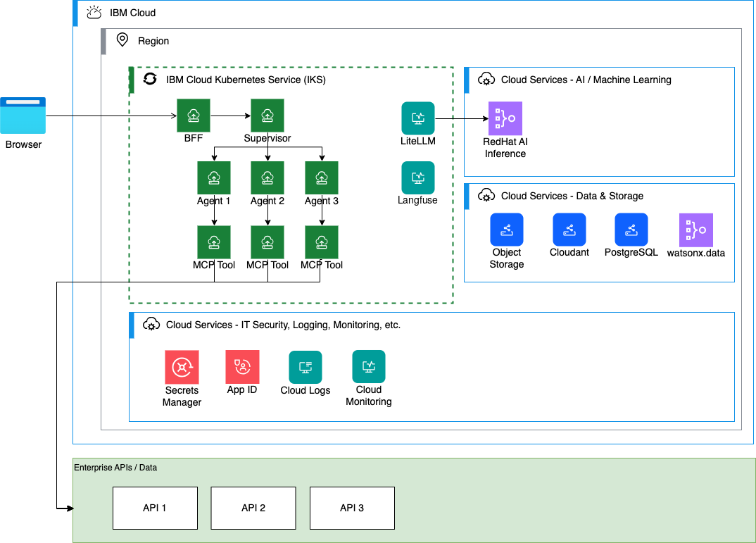The height and width of the screenshot is (543, 756).
Task: Select the Cloud Monitoring icon
Action: (369, 366)
